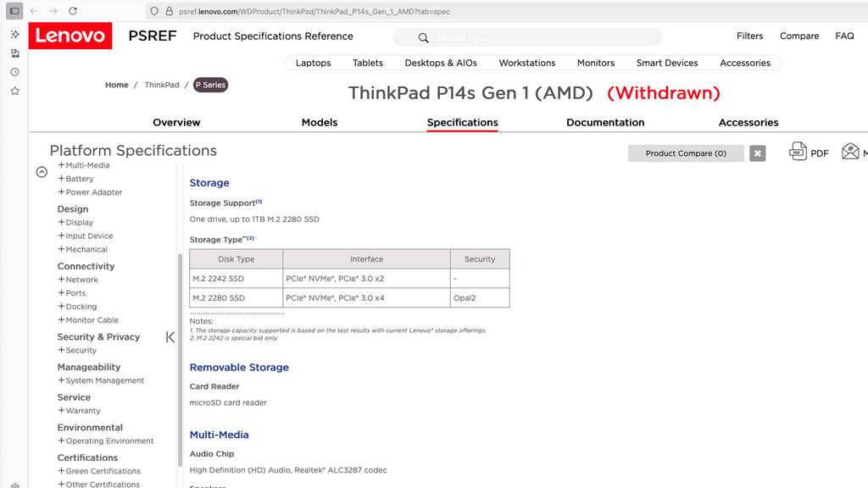Switch to Models tab
This screenshot has height=488, width=868.
click(320, 122)
